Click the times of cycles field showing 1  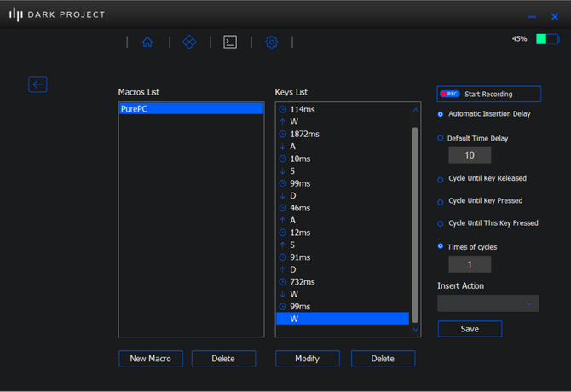point(470,264)
